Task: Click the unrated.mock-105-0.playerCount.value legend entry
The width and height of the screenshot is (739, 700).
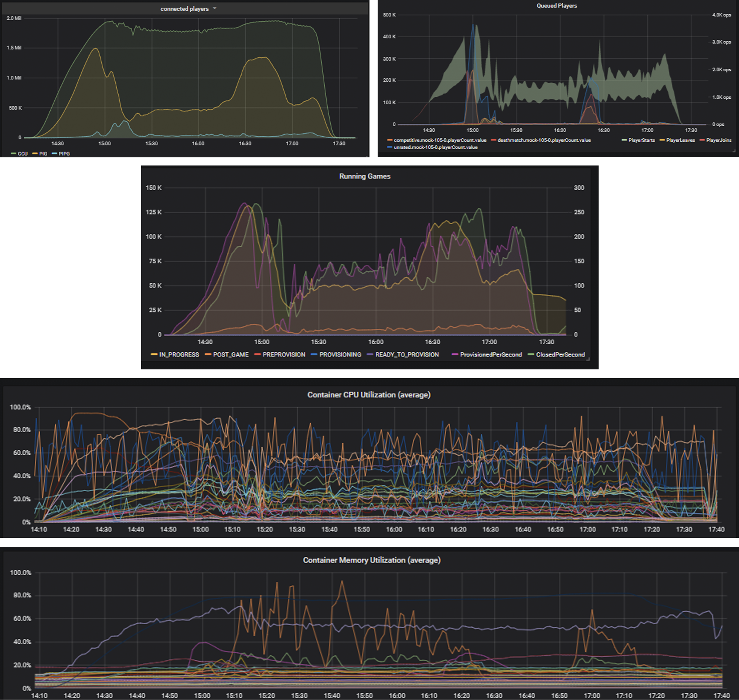Action: pos(435,147)
